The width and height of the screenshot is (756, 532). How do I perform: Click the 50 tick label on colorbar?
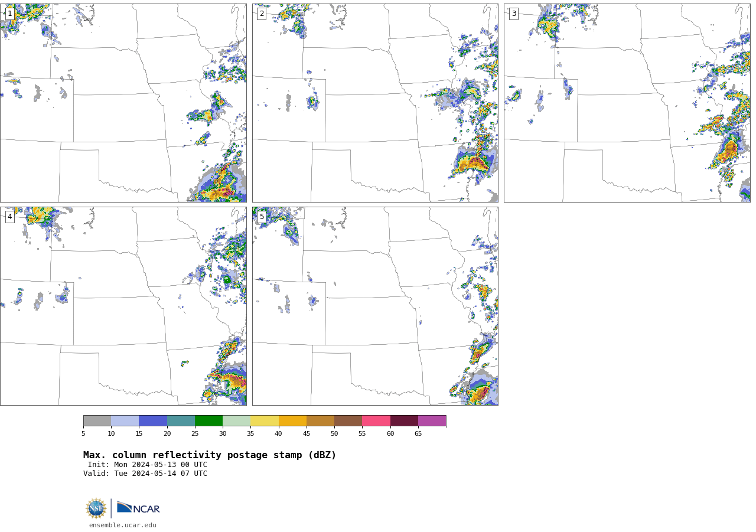334,434
